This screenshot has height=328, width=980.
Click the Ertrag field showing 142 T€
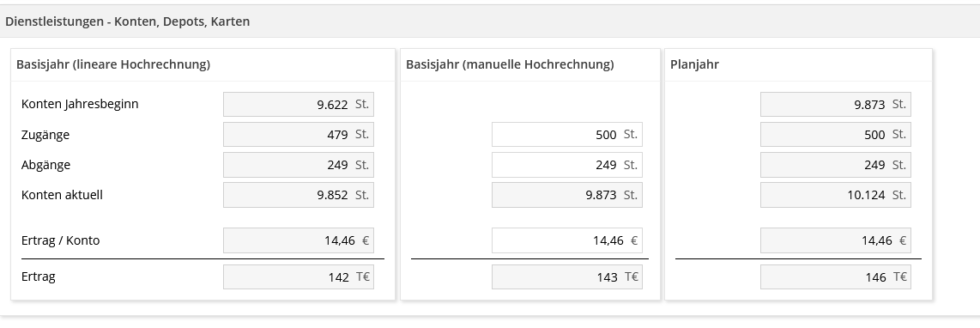tap(298, 276)
